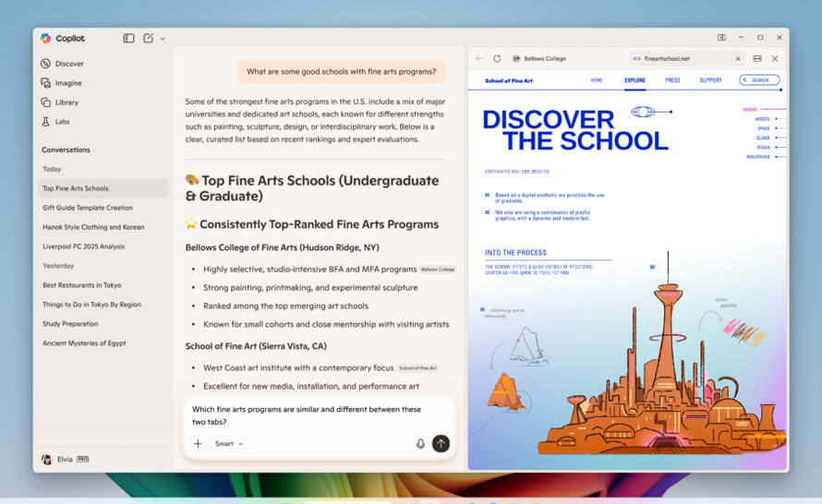Open Gift Guide Template Creation conversation
The height and width of the screenshot is (504, 822).
point(88,208)
